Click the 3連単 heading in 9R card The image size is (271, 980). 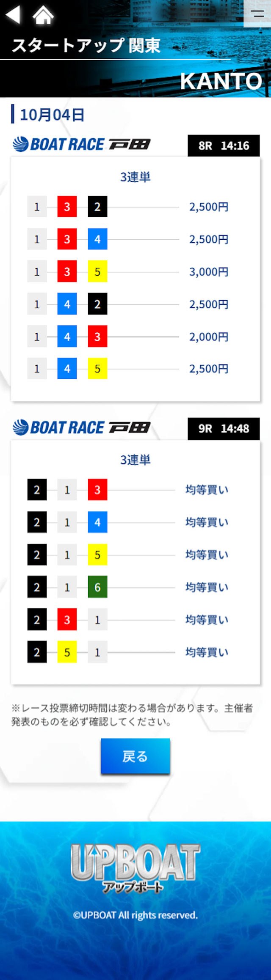pyautogui.click(x=135, y=460)
